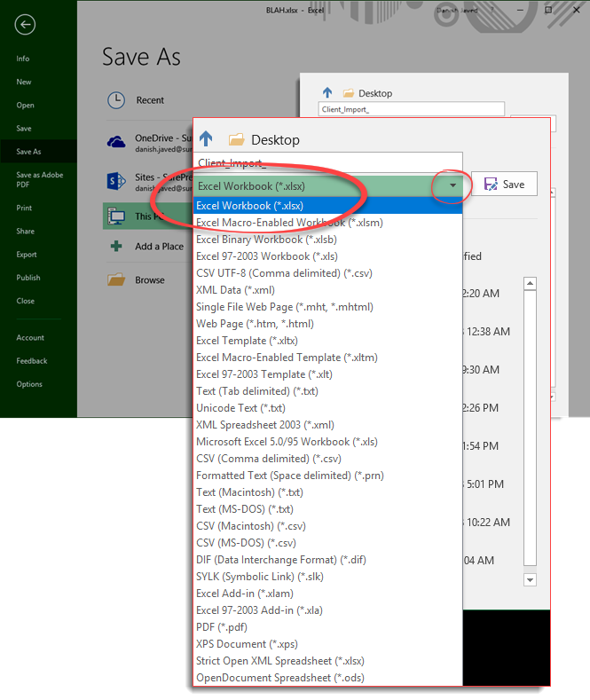This screenshot has height=700, width=590.
Task: Click the Recent clock icon
Action: pos(115,100)
